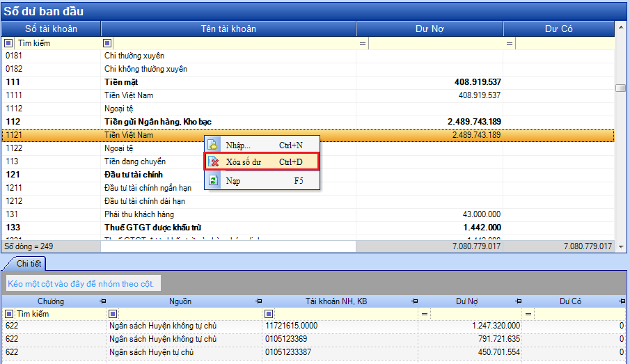Toggle pin on Nguồn column header
The width and height of the screenshot is (630, 364).
pos(259,301)
